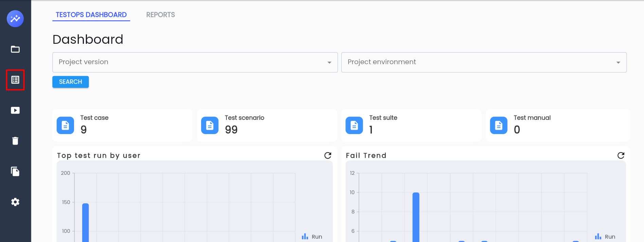Toggle the Run legend in Fail Trend chart
This screenshot has height=242, width=644.
(x=605, y=237)
